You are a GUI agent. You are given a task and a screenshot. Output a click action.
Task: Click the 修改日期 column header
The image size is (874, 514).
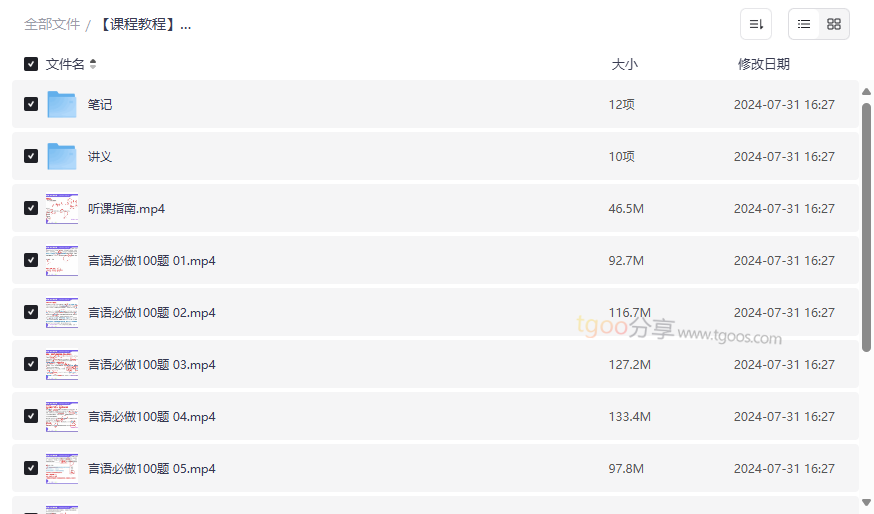pyautogui.click(x=763, y=64)
